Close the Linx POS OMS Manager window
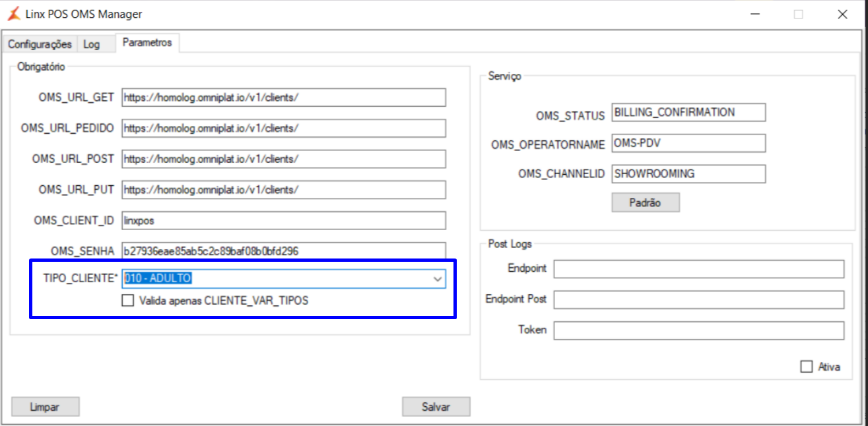Image resolution: width=868 pixels, height=426 pixels. click(842, 14)
